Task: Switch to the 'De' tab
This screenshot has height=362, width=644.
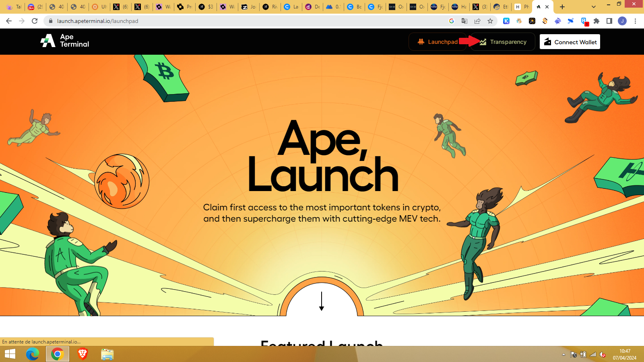Action: pyautogui.click(x=312, y=7)
